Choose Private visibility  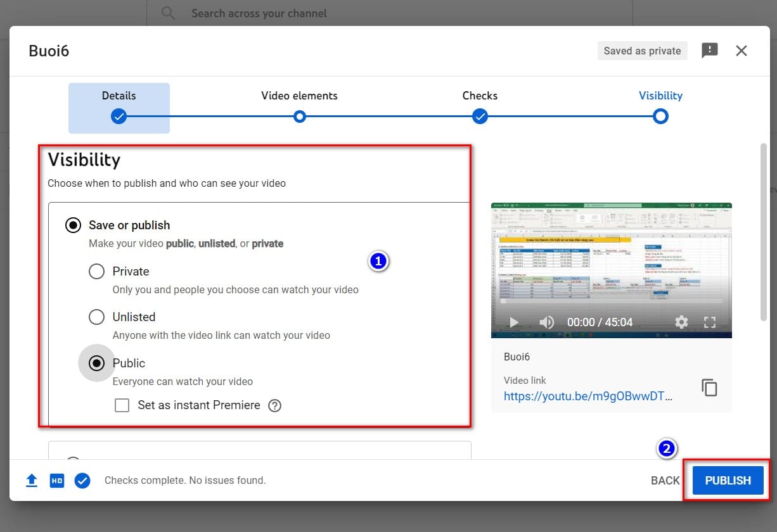click(96, 272)
